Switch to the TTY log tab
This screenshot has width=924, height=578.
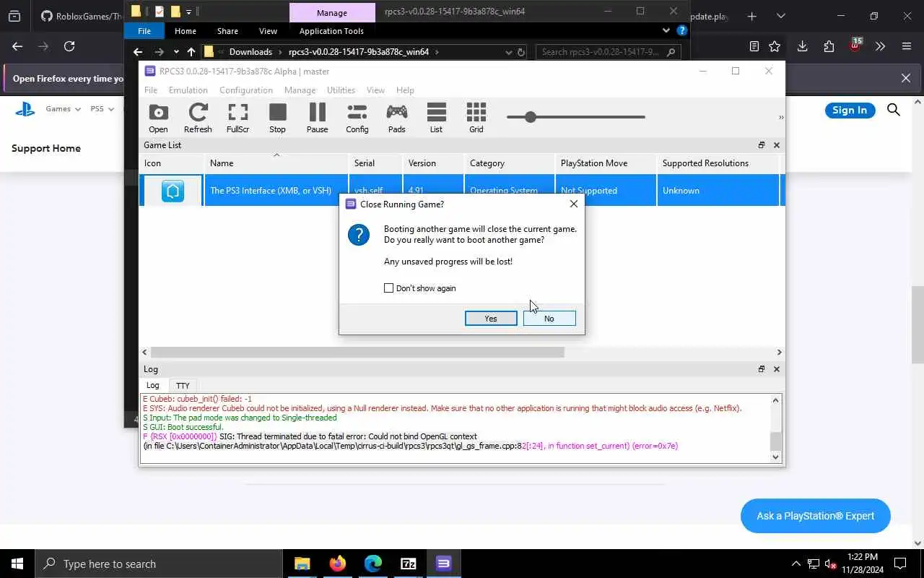coord(183,386)
